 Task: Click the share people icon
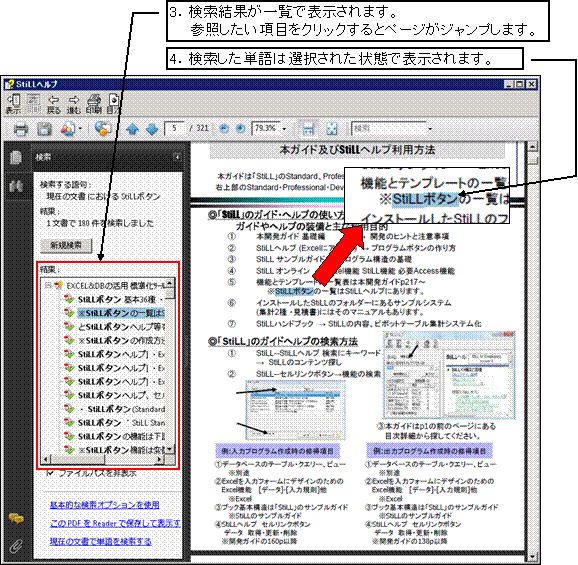(69, 129)
